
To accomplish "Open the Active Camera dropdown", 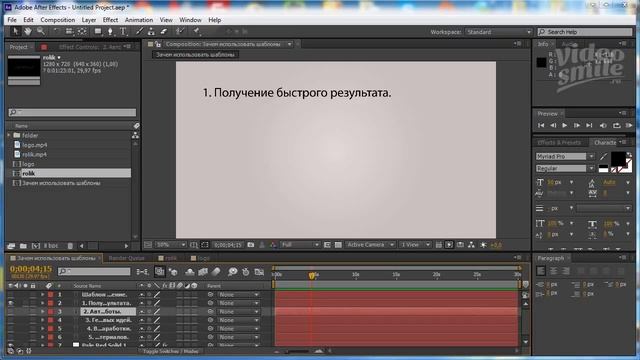I will click(370, 245).
